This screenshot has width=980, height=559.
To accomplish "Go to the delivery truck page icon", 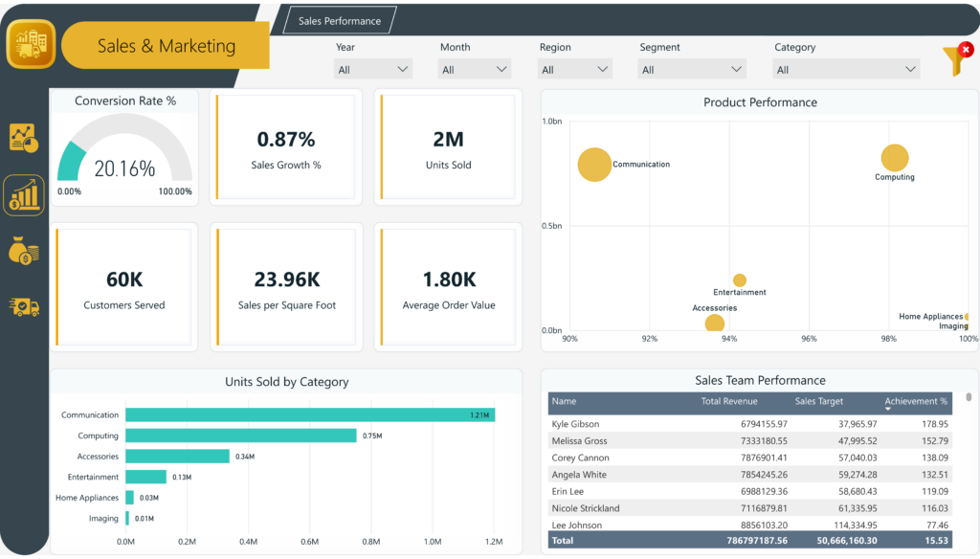I will pos(24,307).
